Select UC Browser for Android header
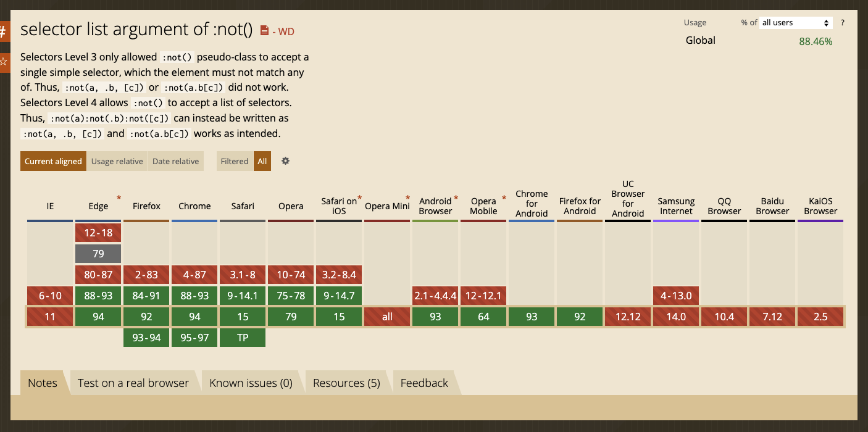Viewport: 868px width, 432px height. [x=628, y=199]
